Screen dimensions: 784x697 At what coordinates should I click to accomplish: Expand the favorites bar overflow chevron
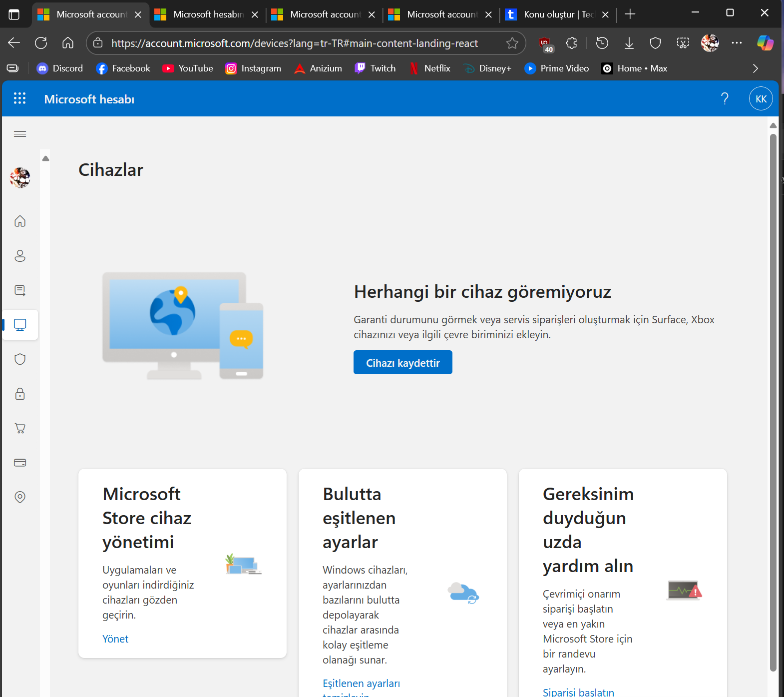pyautogui.click(x=755, y=68)
